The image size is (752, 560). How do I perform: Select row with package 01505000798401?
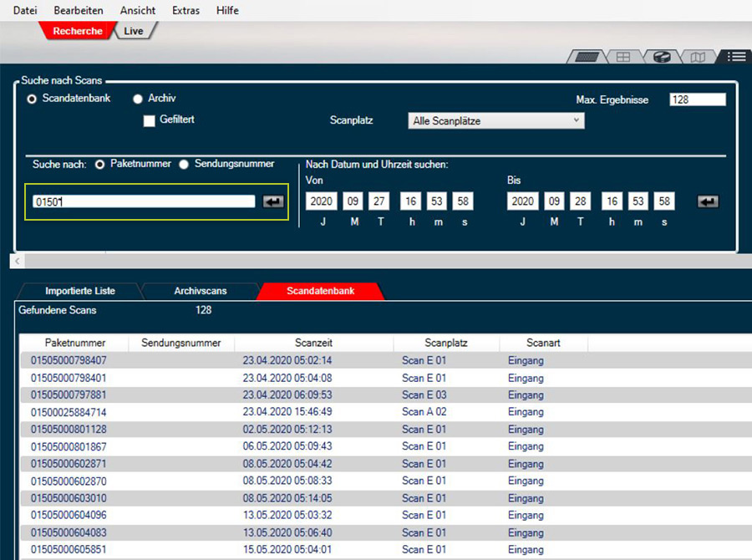coord(386,378)
